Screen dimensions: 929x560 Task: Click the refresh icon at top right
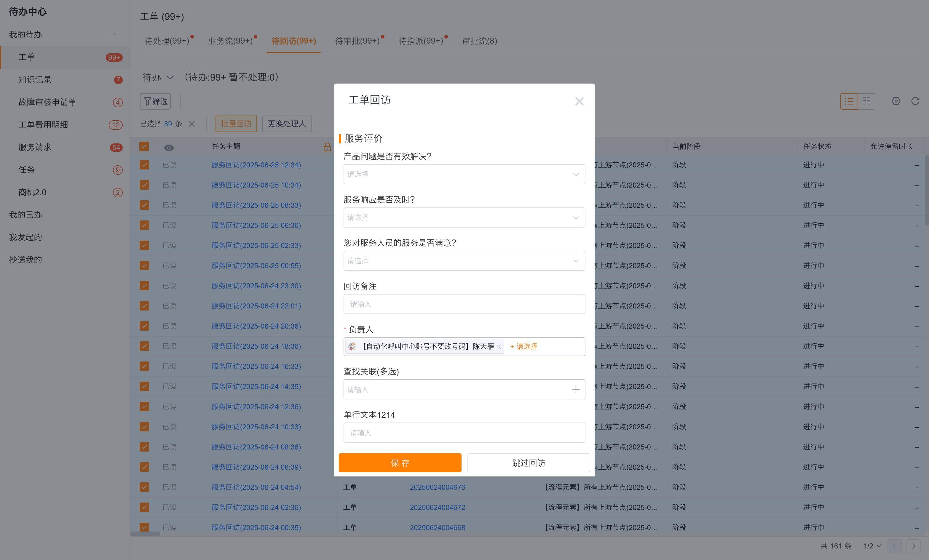(x=915, y=101)
